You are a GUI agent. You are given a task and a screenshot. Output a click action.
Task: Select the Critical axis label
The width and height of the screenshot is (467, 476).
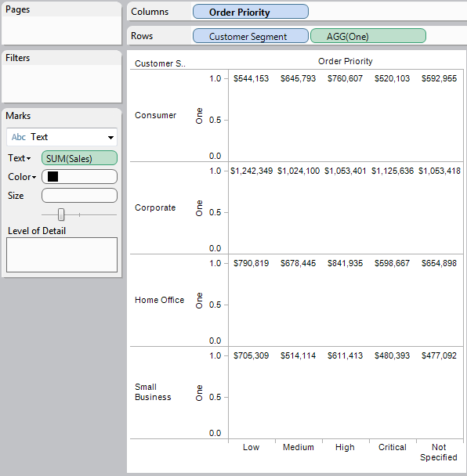393,447
